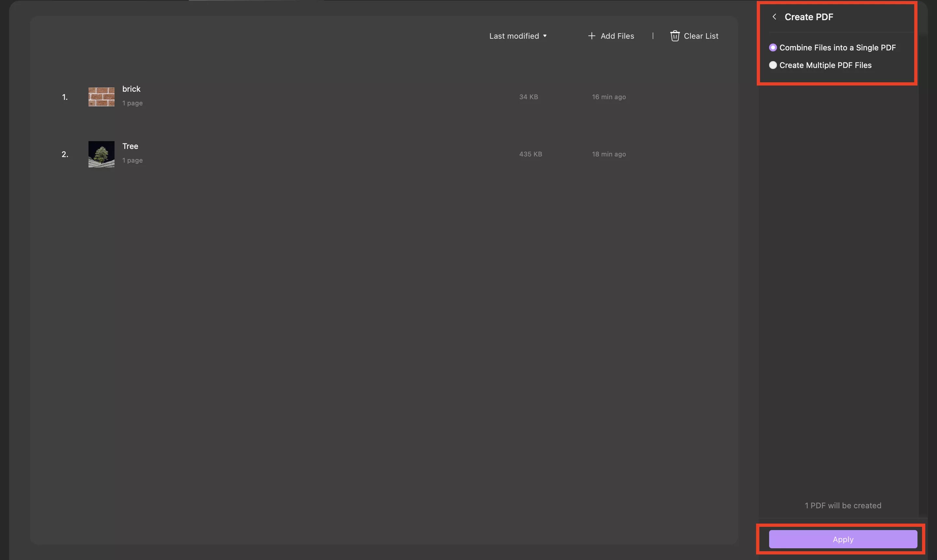Image resolution: width=937 pixels, height=560 pixels.
Task: Click the Create PDF panel title
Action: [808, 17]
